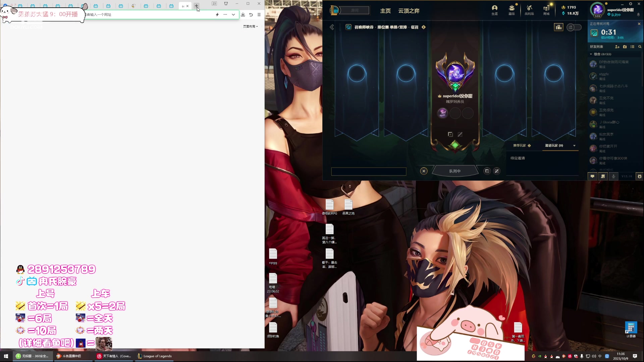Select friend 你把麦开开

(x=614, y=148)
